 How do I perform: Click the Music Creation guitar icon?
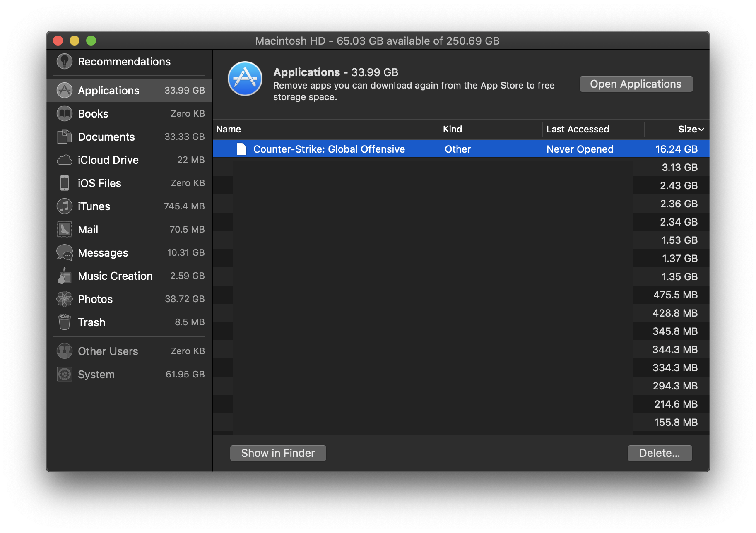(64, 276)
